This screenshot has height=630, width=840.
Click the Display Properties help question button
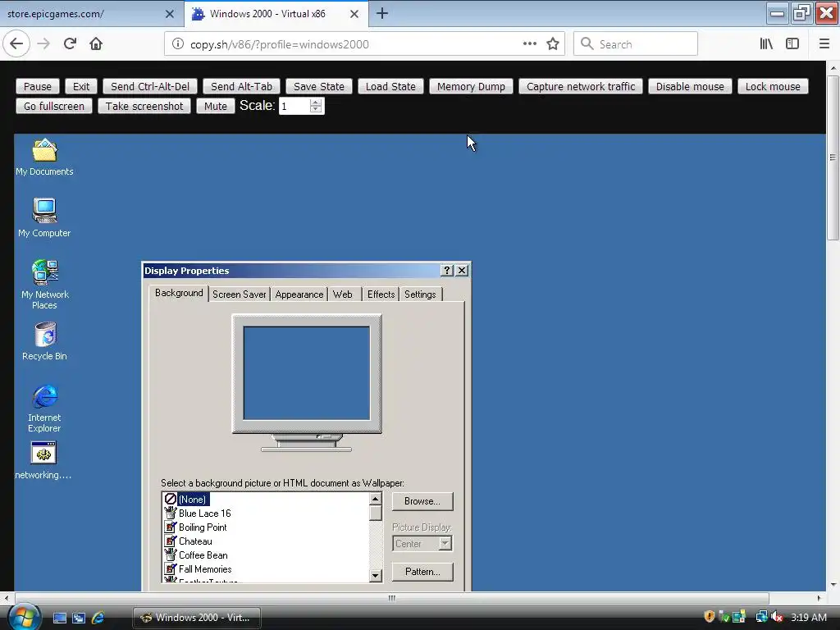point(447,271)
